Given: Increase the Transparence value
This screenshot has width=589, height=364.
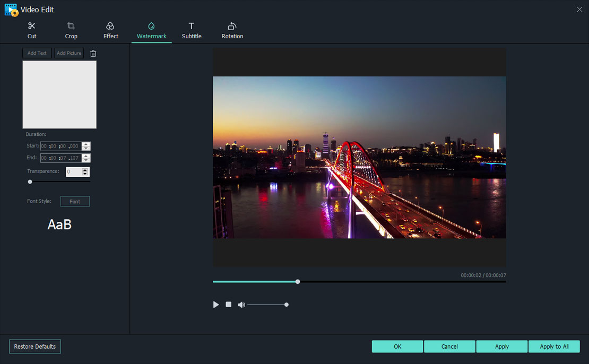Looking at the screenshot, I should pos(84,169).
